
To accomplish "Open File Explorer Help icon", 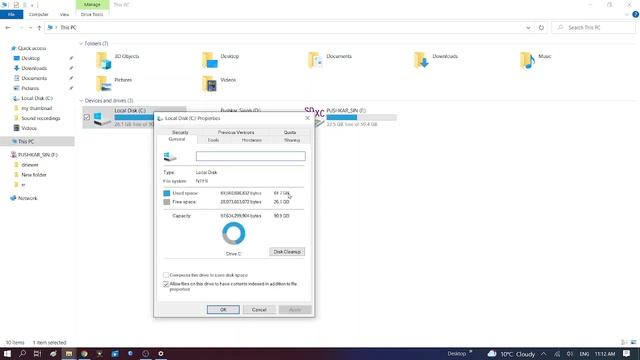I will [635, 14].
